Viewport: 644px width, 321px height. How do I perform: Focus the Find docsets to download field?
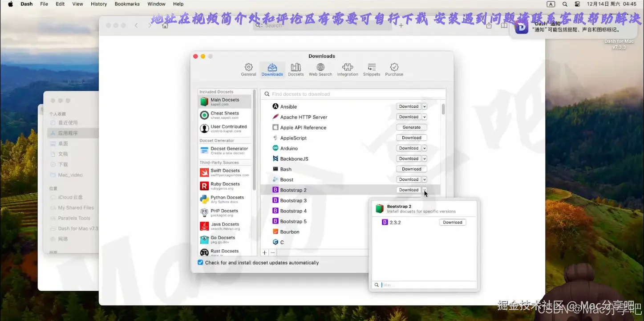click(x=353, y=94)
